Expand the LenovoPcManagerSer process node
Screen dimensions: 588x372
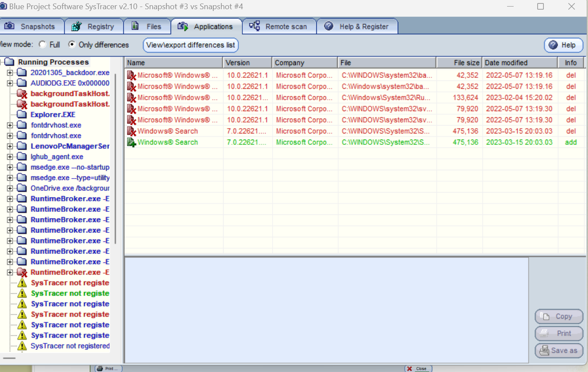click(x=10, y=146)
